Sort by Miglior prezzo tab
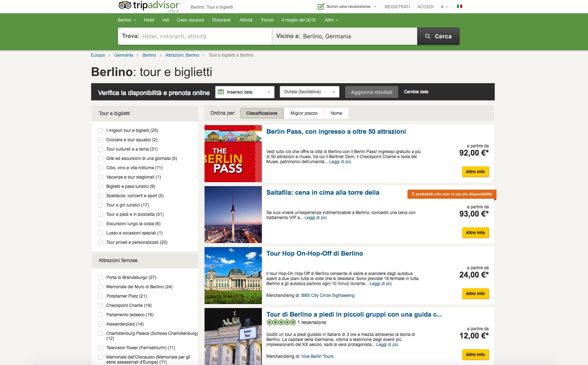This screenshot has width=588, height=365. pos(304,113)
